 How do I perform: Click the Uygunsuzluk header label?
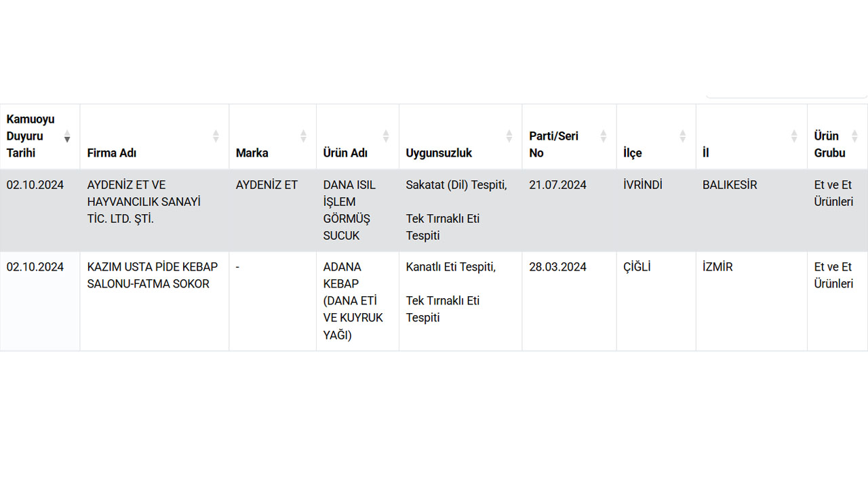[439, 153]
